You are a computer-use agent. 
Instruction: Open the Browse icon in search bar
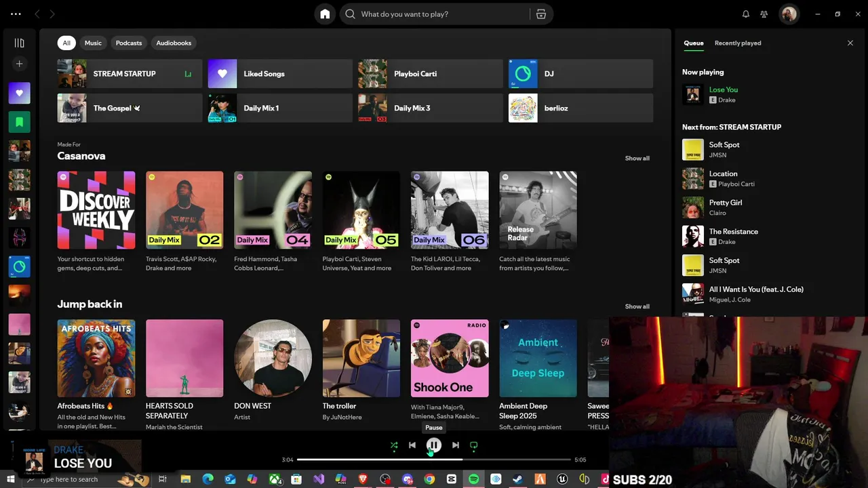coord(541,14)
